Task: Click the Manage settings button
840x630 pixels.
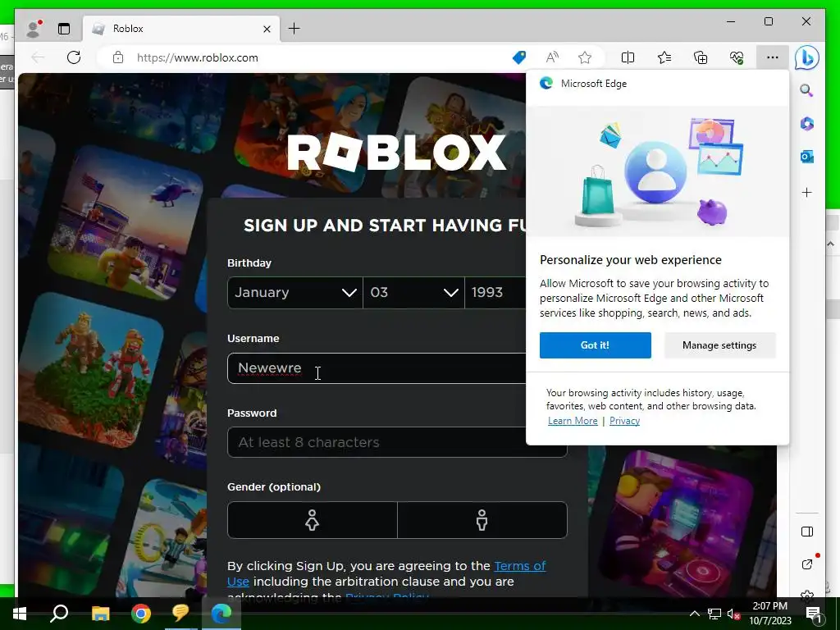Action: pyautogui.click(x=719, y=345)
